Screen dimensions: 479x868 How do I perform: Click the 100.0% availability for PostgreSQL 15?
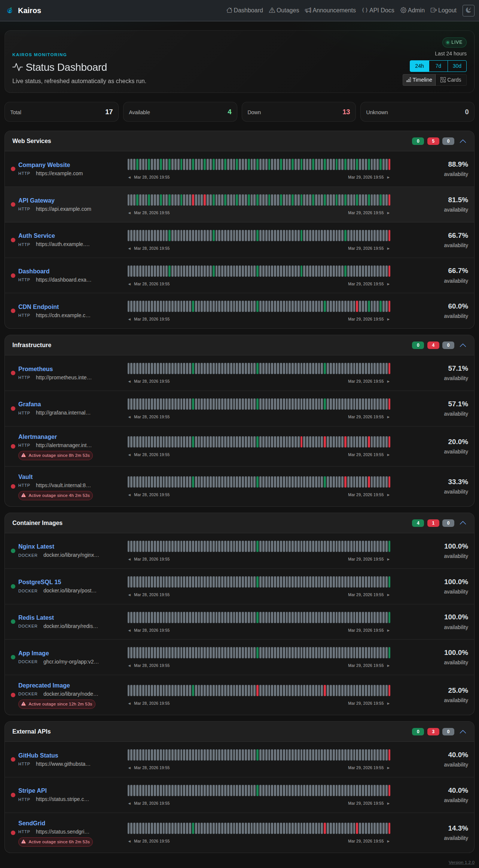pos(456,582)
